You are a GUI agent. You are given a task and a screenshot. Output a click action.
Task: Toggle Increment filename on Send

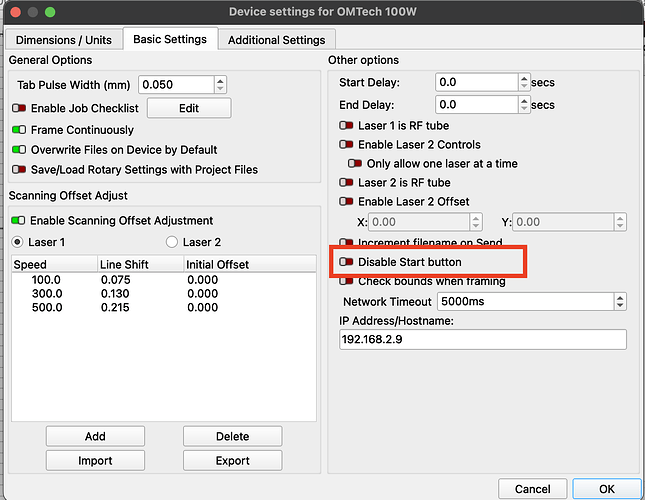pos(346,242)
